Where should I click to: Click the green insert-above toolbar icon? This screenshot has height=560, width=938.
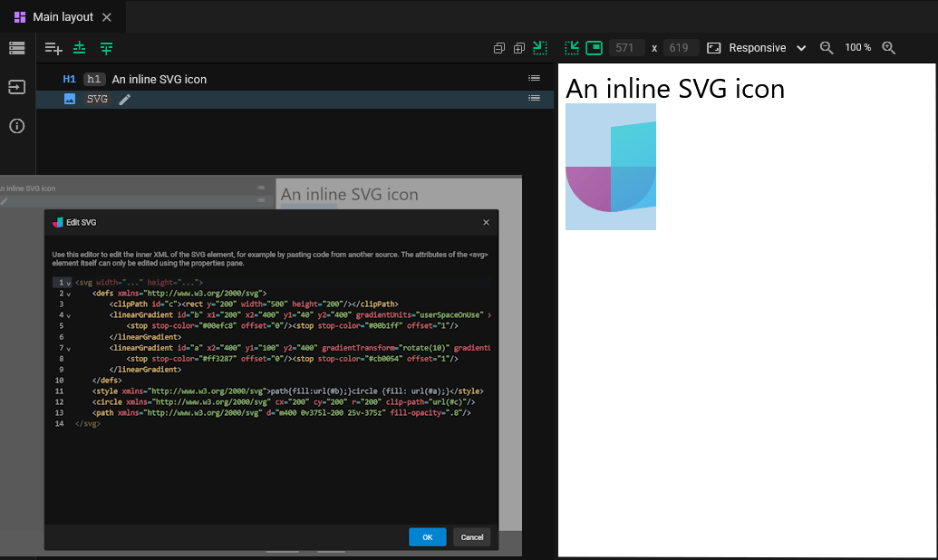point(80,48)
